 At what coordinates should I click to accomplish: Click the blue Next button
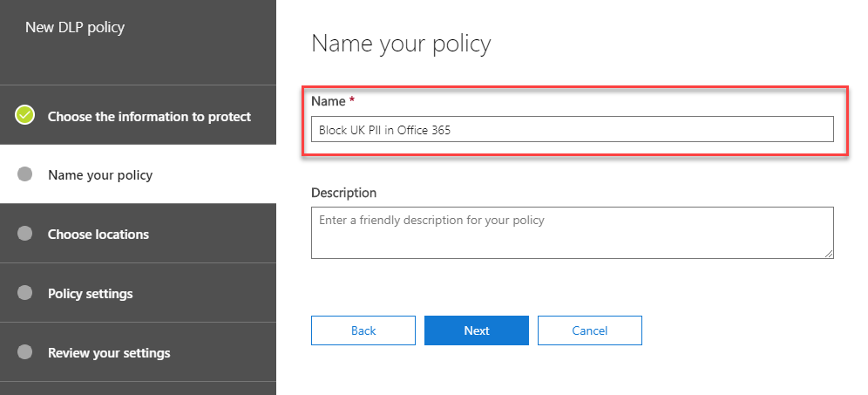[x=477, y=330]
